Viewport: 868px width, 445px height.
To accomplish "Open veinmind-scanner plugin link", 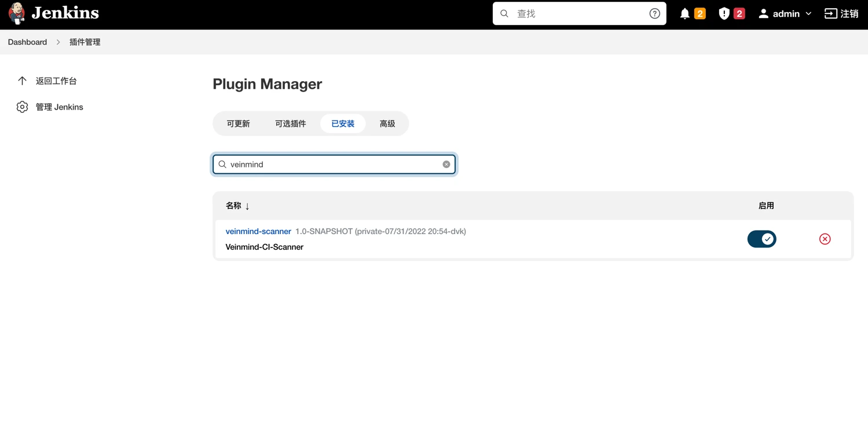I will 258,231.
